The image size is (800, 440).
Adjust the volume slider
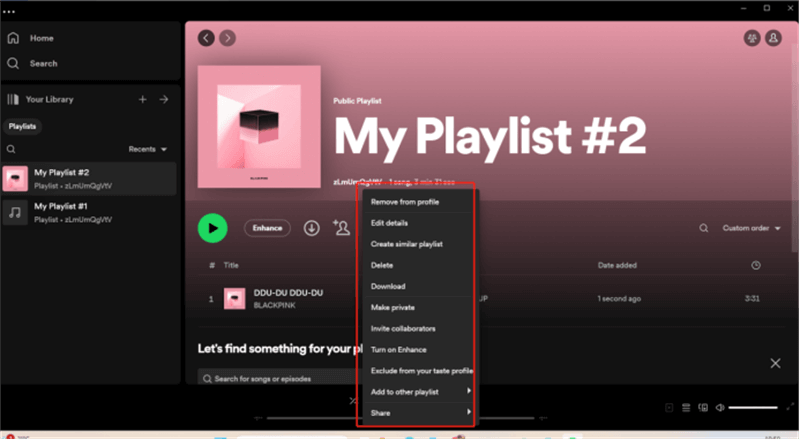pyautogui.click(x=753, y=408)
